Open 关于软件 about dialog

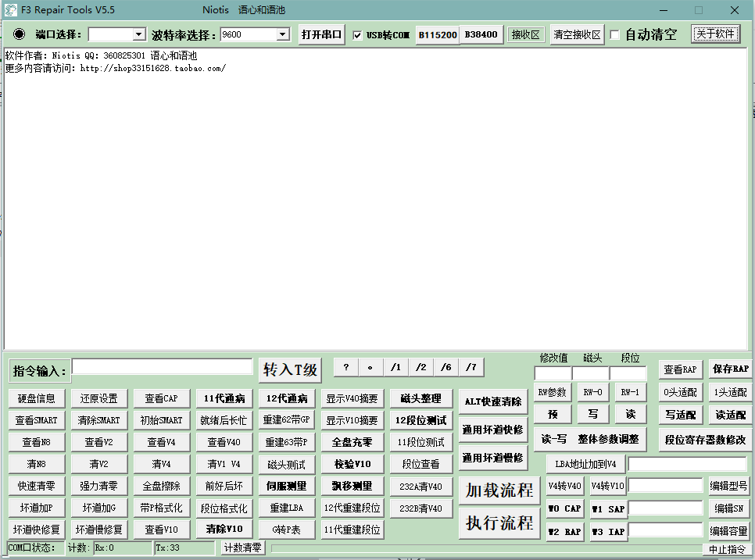[x=715, y=34]
